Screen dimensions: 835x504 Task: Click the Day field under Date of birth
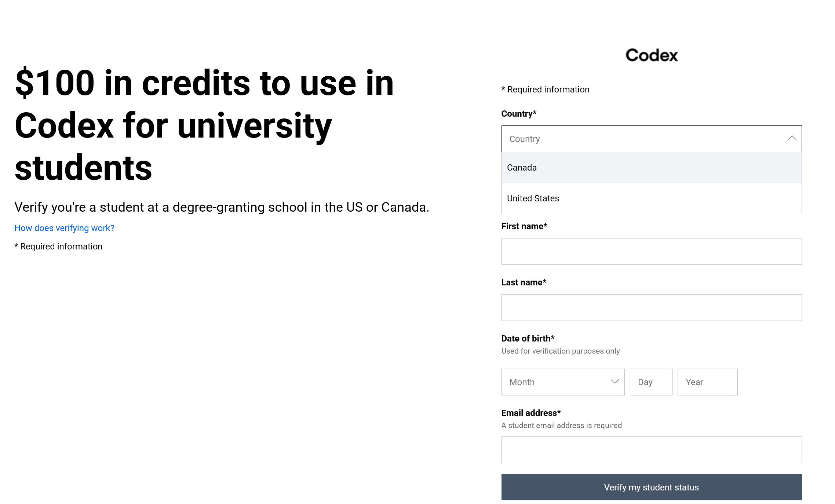coord(651,382)
